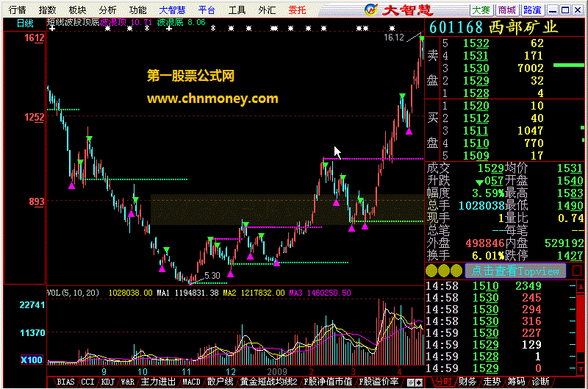
Task: Click the 跌停 1427 value
Action: pyautogui.click(x=570, y=256)
